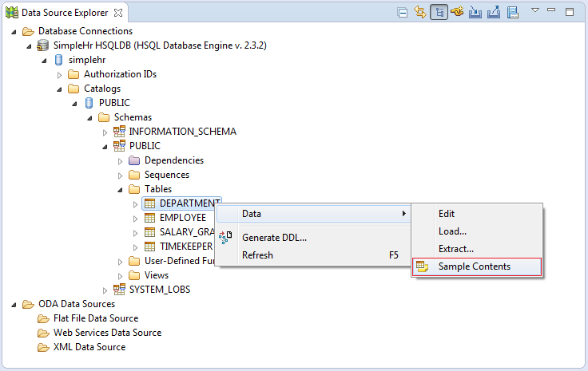Click the Sequences folder icon
This screenshot has width=588, height=371.
tap(134, 175)
